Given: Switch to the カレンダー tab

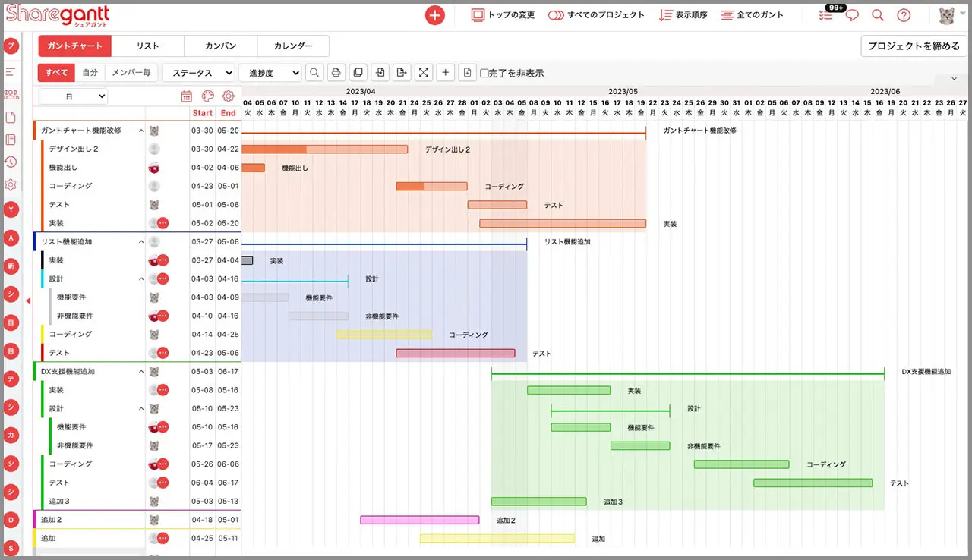Looking at the screenshot, I should 293,46.
